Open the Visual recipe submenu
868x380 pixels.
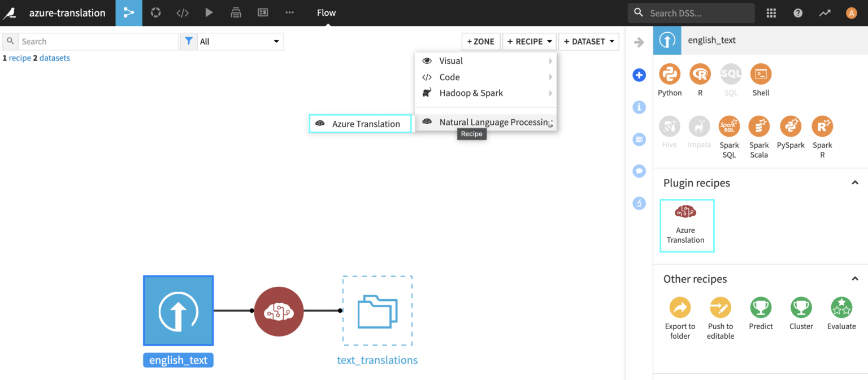click(450, 60)
